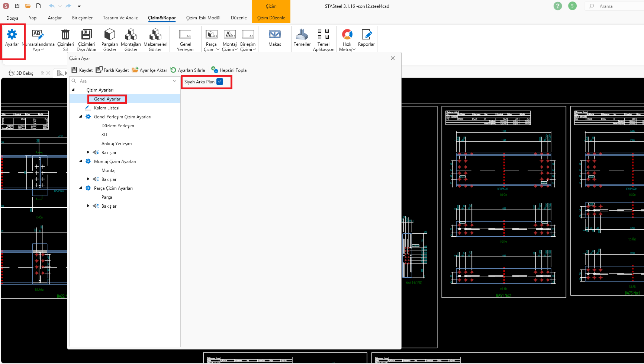Screen dimensions: 644x364
Task: Open the Birleşimler ribbon tab
Action: [x=82, y=18]
